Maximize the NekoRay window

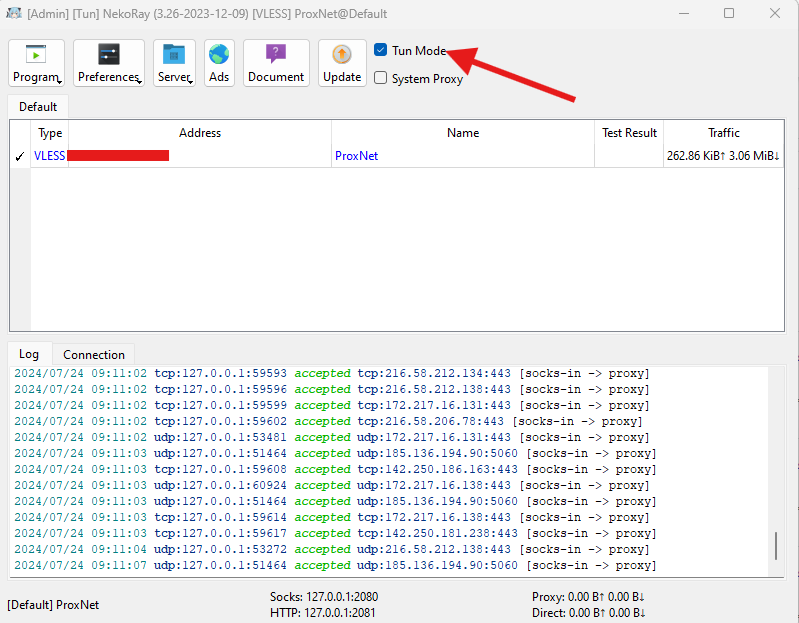pos(729,13)
